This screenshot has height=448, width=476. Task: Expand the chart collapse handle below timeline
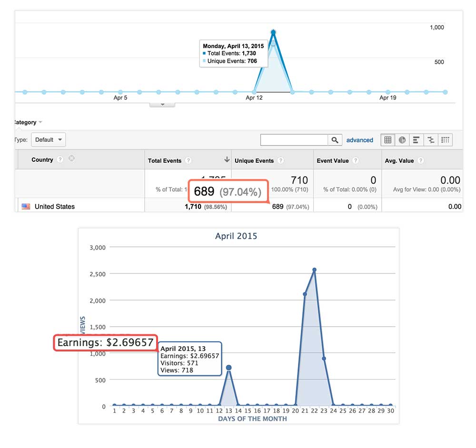pyautogui.click(x=162, y=104)
